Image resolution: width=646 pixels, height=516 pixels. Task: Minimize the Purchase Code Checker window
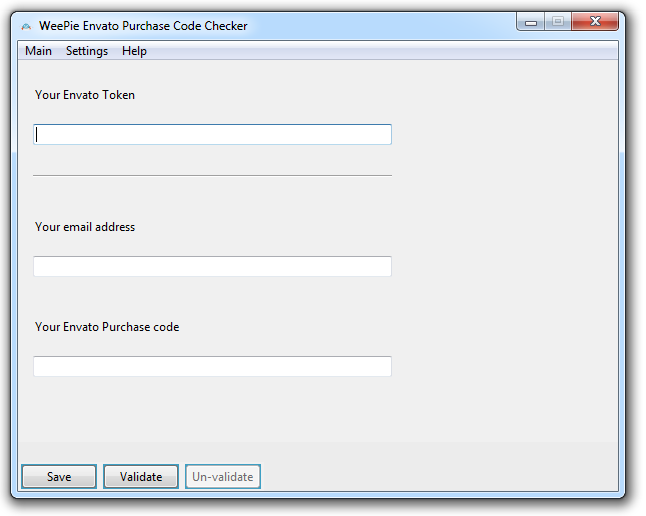click(x=531, y=22)
